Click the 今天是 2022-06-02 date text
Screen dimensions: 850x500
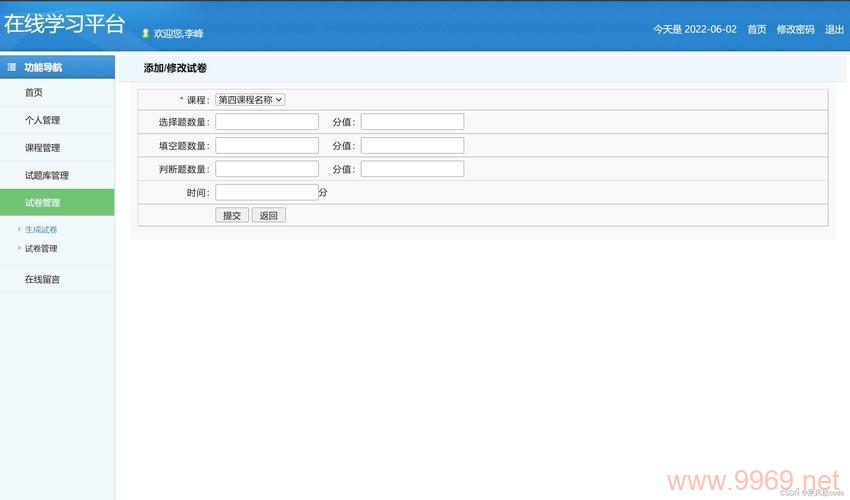pyautogui.click(x=695, y=29)
